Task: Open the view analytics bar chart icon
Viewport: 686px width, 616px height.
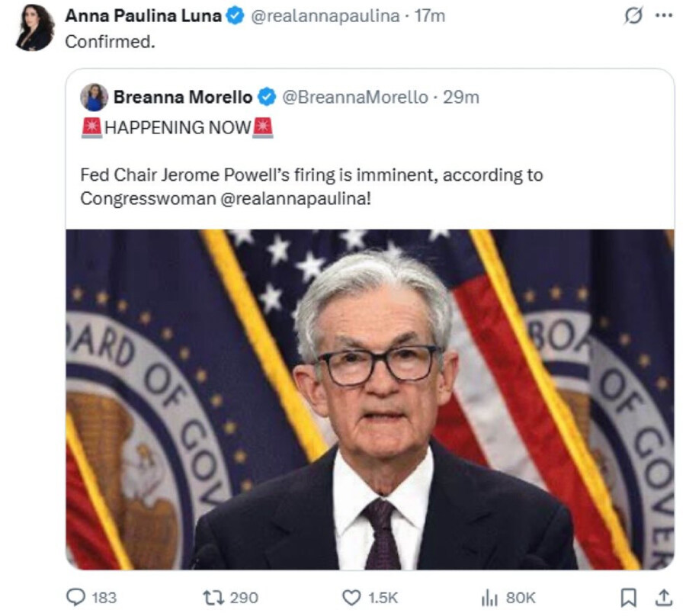Action: (489, 598)
